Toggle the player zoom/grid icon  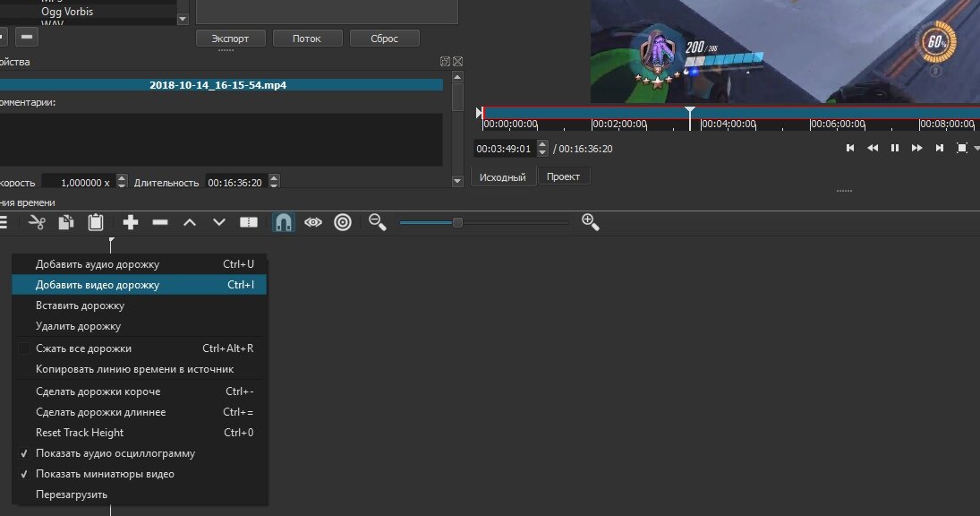click(x=962, y=148)
